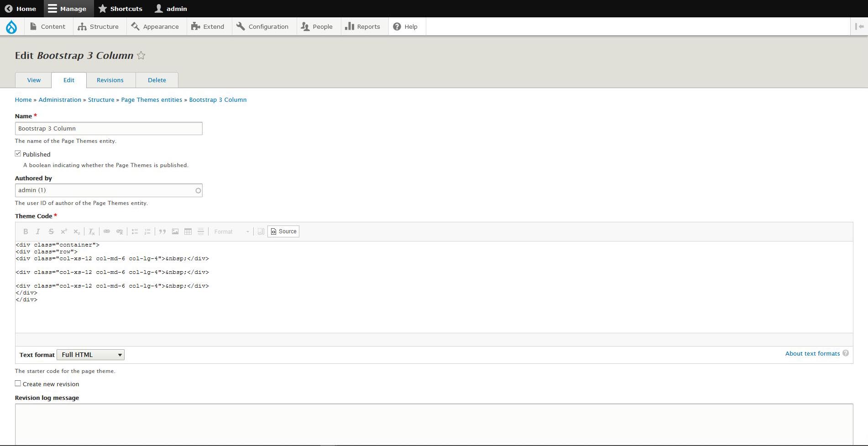Image resolution: width=868 pixels, height=446 pixels.
Task: Open the Content admin menu
Action: pos(47,27)
